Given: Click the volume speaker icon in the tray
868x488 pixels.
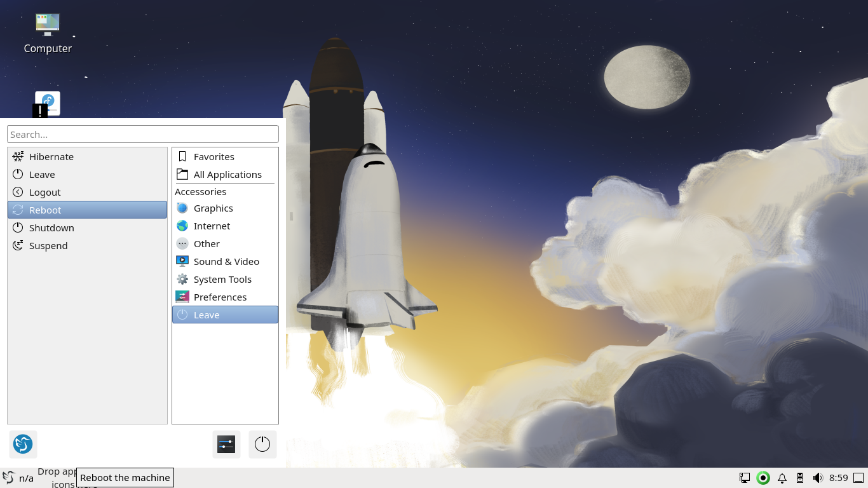Looking at the screenshot, I should pyautogui.click(x=818, y=478).
